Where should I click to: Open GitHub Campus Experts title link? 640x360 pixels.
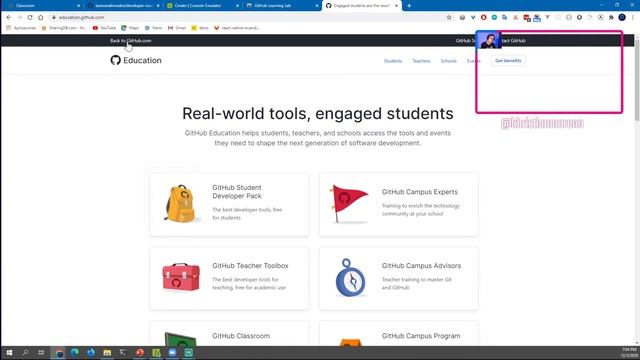coord(420,192)
